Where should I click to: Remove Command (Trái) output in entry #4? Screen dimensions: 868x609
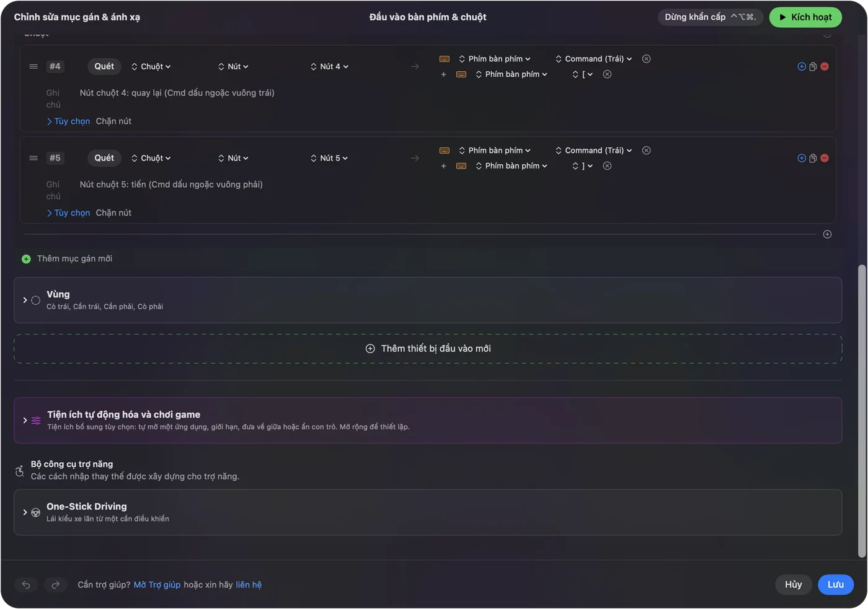click(647, 59)
